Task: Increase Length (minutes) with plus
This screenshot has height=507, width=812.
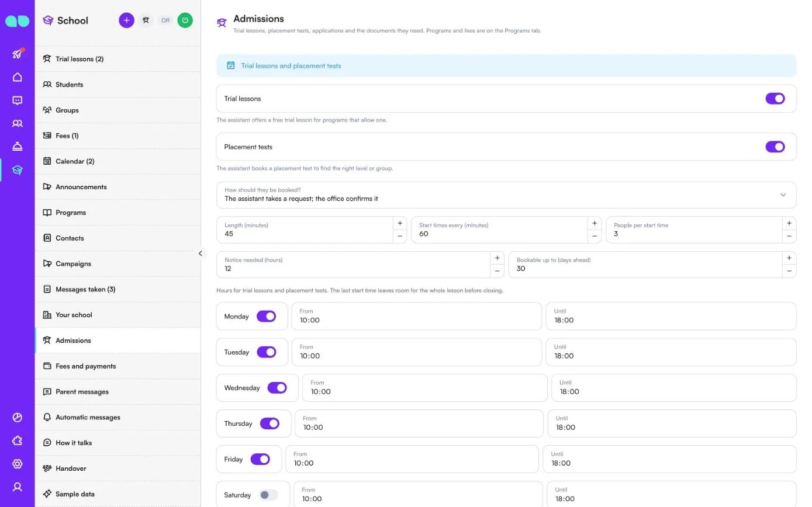Action: 400,223
